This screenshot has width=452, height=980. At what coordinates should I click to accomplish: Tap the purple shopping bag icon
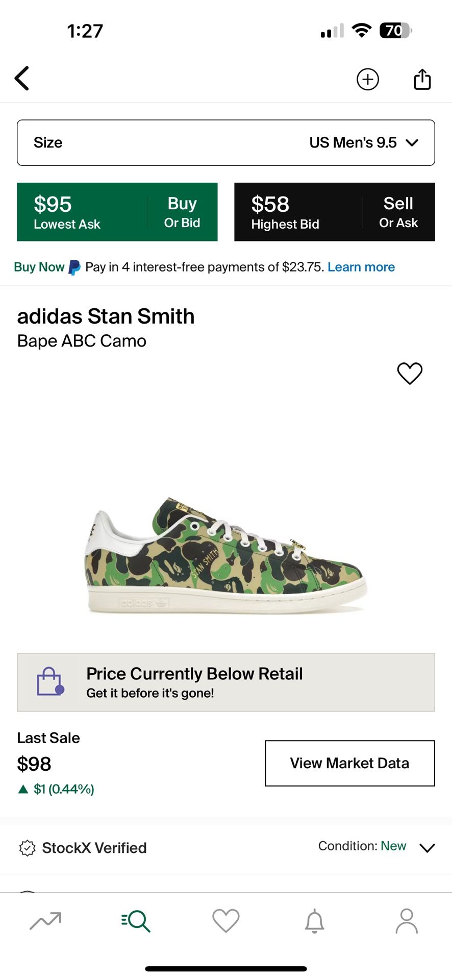pyautogui.click(x=50, y=682)
